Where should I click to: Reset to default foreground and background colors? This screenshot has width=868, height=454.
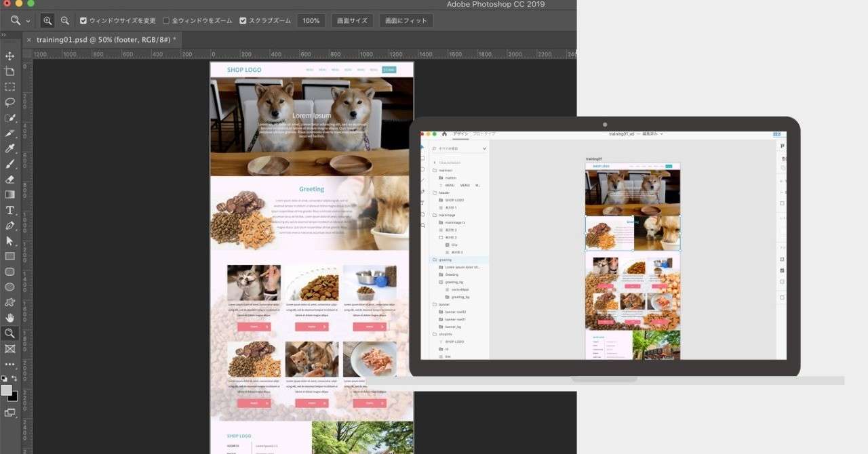(x=4, y=379)
